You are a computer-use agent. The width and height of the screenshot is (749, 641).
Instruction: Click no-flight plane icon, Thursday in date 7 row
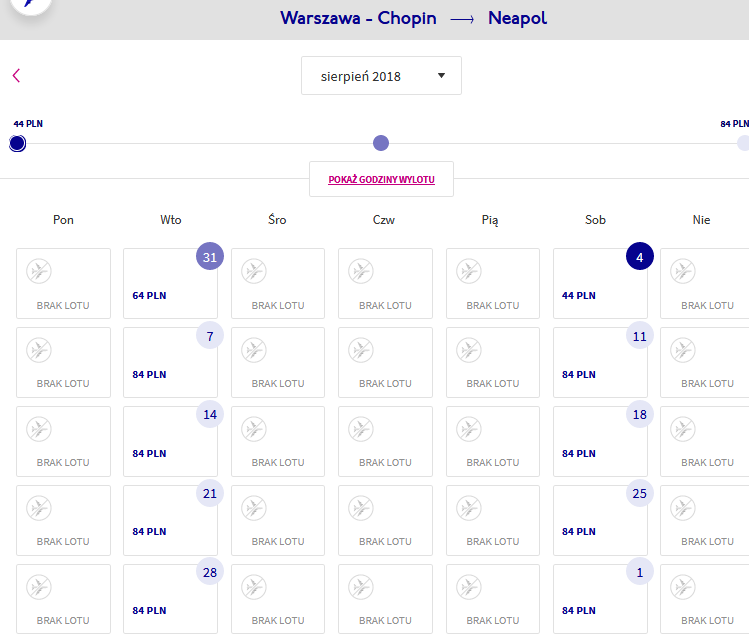pyautogui.click(x=361, y=350)
